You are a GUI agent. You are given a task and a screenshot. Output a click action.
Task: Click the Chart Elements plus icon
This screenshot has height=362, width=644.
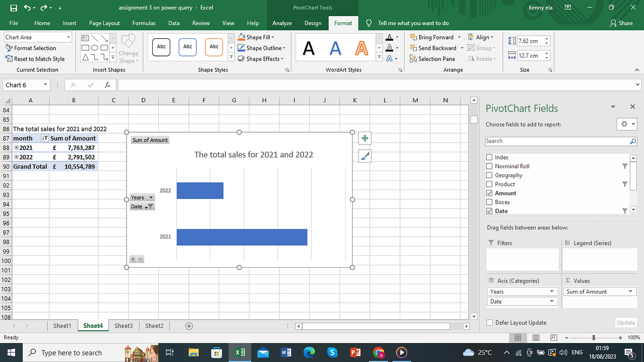click(364, 138)
